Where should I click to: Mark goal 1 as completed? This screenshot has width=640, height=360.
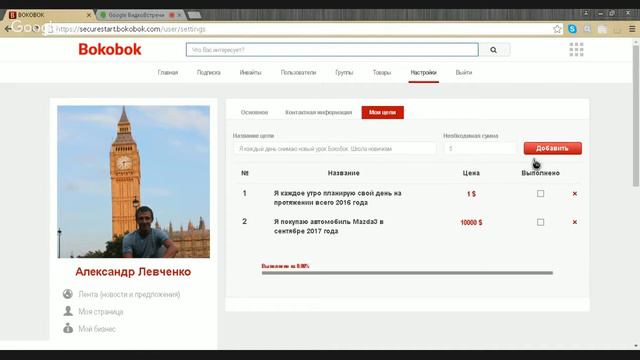tap(540, 193)
